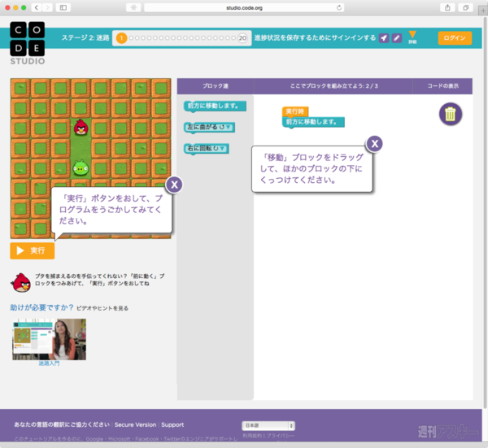Click the red bird in the maze
The height and width of the screenshot is (448, 488).
tap(81, 127)
